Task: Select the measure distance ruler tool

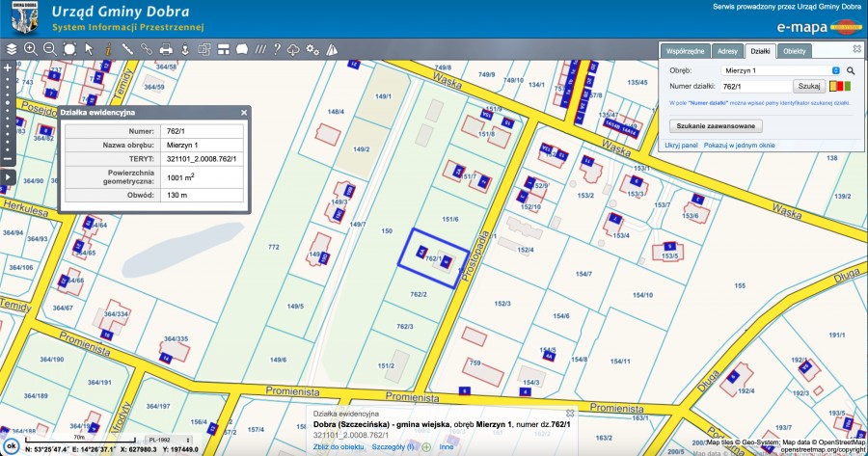Action: pos(126,48)
